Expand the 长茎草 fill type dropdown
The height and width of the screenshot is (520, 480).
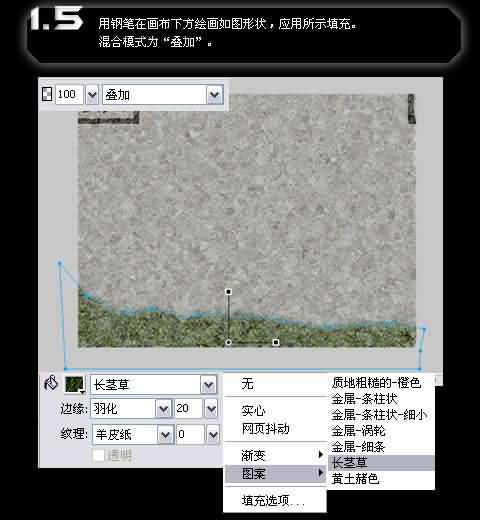[x=209, y=385]
